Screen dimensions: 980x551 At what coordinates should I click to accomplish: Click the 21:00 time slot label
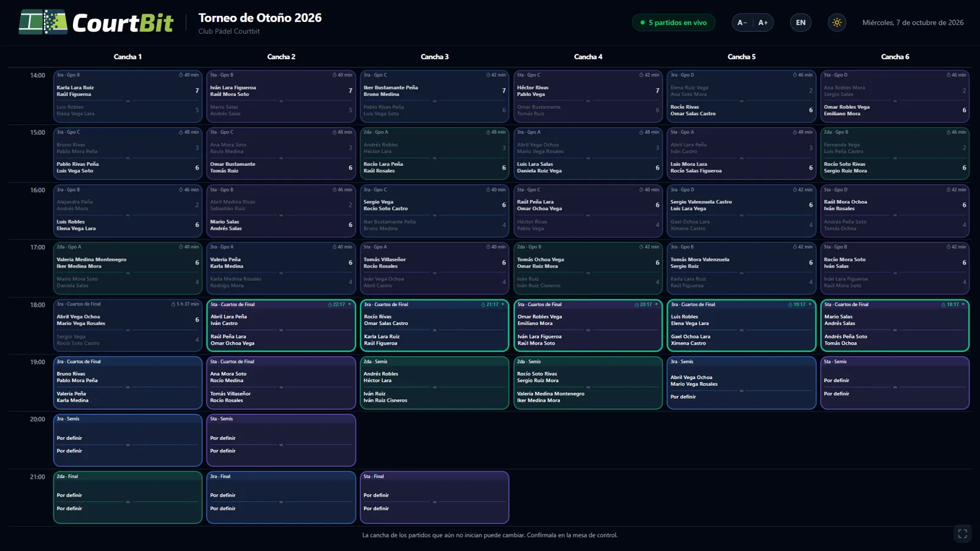coord(37,477)
